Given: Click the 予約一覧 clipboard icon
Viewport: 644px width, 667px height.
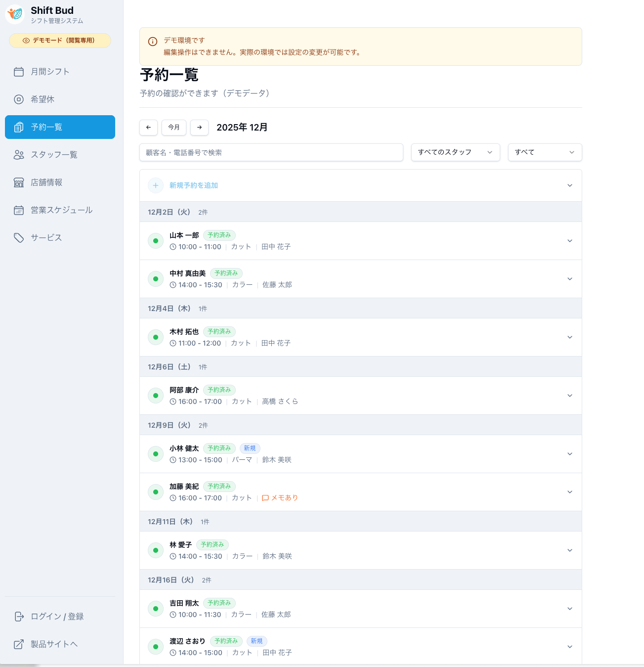Looking at the screenshot, I should [19, 127].
